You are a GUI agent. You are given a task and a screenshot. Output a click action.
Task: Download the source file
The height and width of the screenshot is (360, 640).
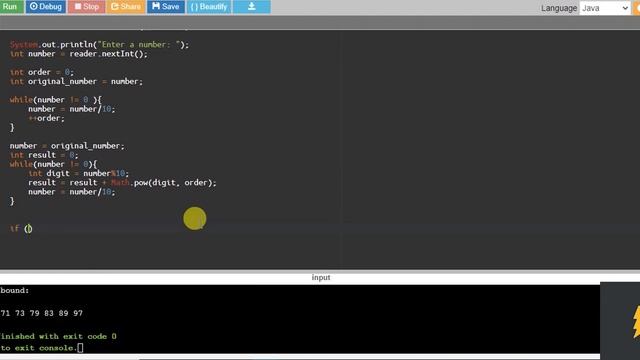click(251, 7)
